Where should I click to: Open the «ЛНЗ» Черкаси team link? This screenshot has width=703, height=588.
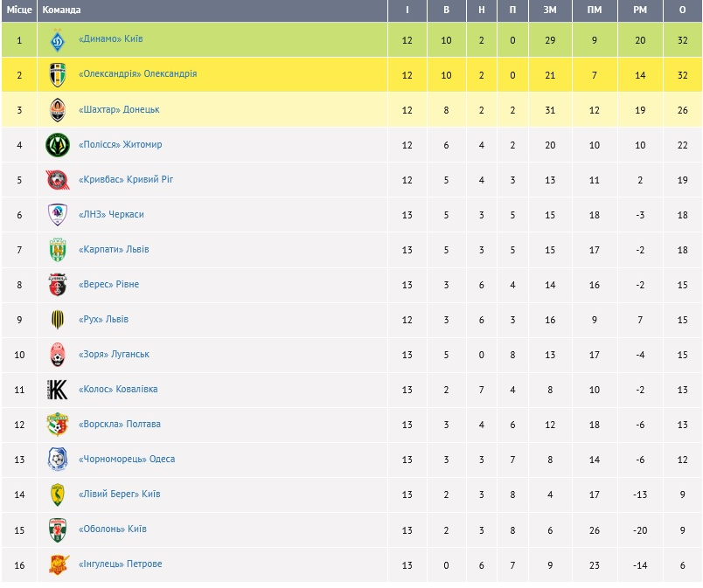pos(111,214)
